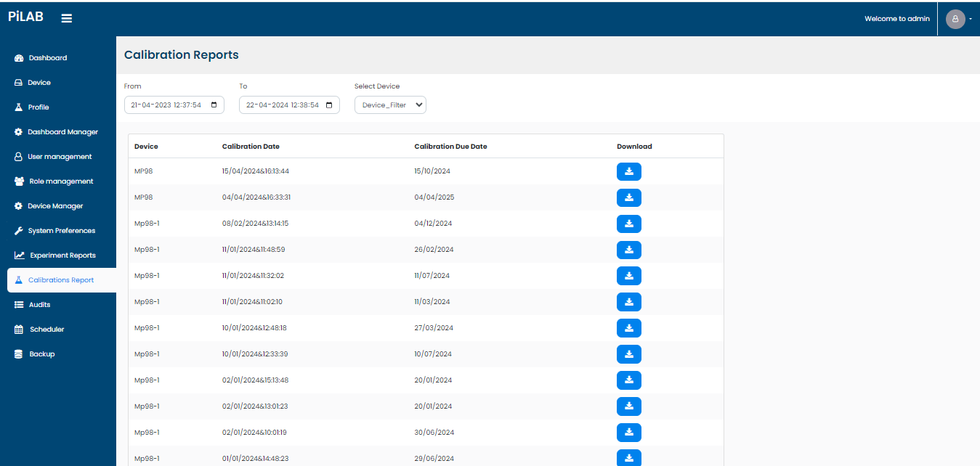Viewport: 980px width, 466px height.
Task: Go to Dashboard in the sidebar
Action: [47, 58]
